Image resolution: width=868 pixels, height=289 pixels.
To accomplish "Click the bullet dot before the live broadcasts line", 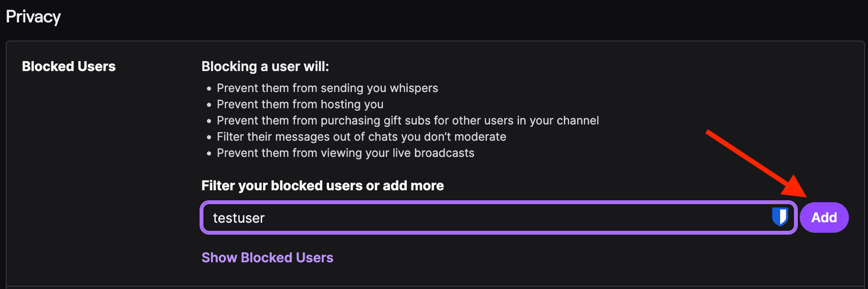I will (x=209, y=154).
